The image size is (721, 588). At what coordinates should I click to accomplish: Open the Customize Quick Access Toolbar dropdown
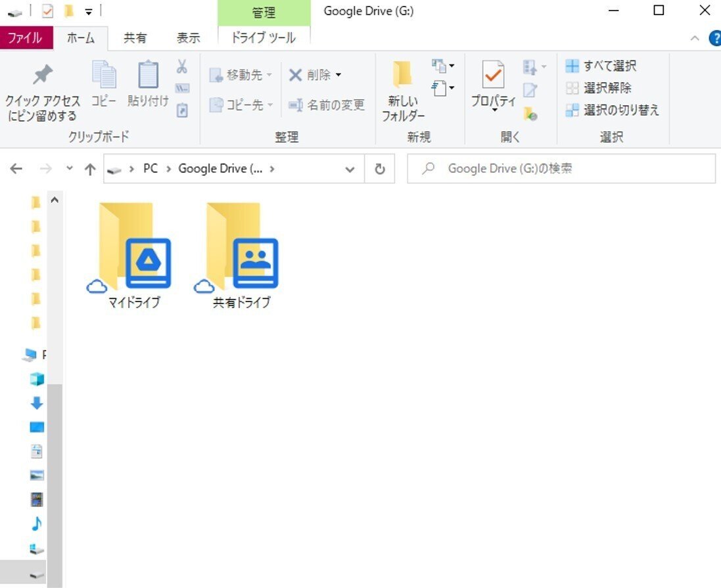(x=88, y=11)
